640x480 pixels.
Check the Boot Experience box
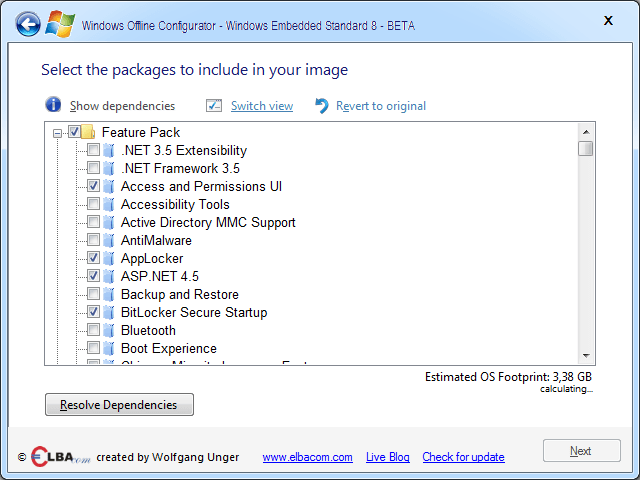[93, 348]
